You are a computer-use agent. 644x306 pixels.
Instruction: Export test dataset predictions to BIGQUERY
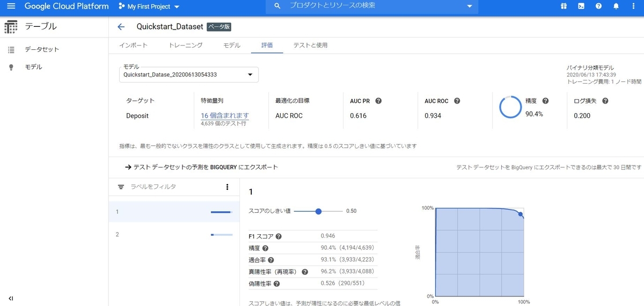[x=201, y=167]
